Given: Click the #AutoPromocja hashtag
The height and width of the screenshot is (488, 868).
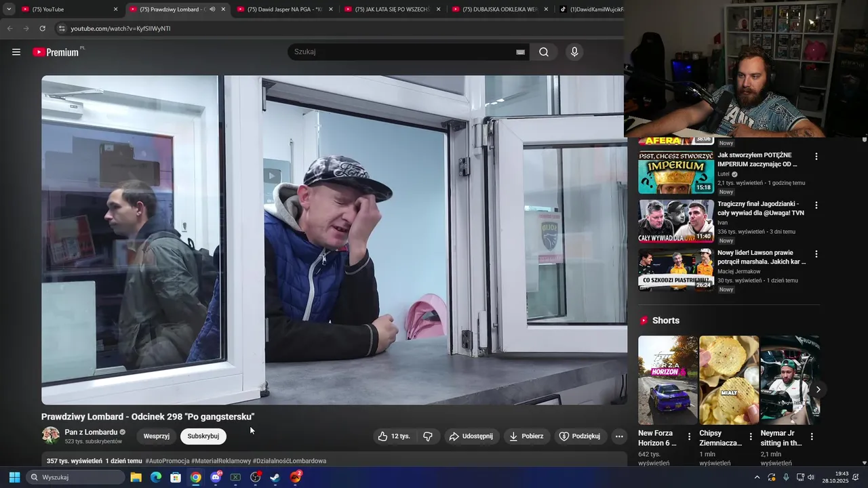Looking at the screenshot, I should (167, 461).
